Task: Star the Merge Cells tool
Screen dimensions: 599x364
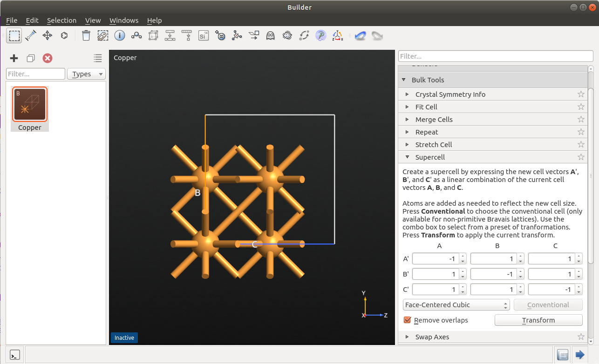Action: pos(581,119)
